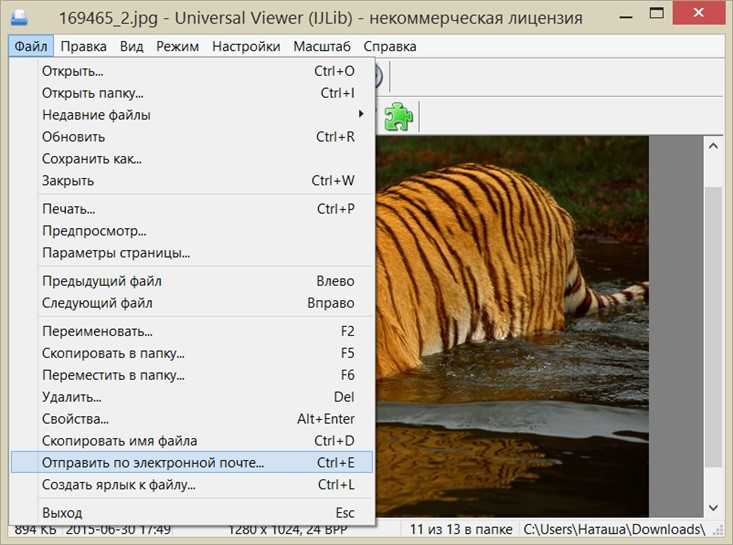Click the vertical scrollbar thumb
Screen dimensions: 733x545
coord(713,326)
